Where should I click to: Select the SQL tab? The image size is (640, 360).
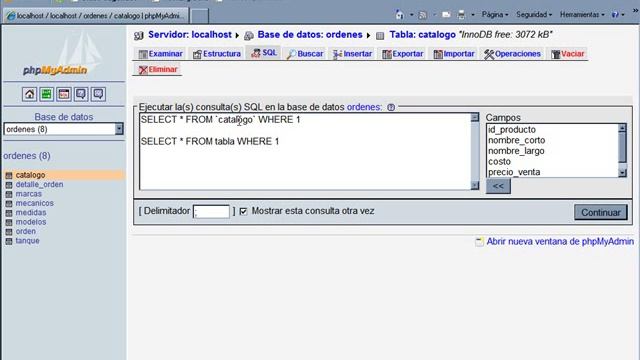tap(264, 53)
